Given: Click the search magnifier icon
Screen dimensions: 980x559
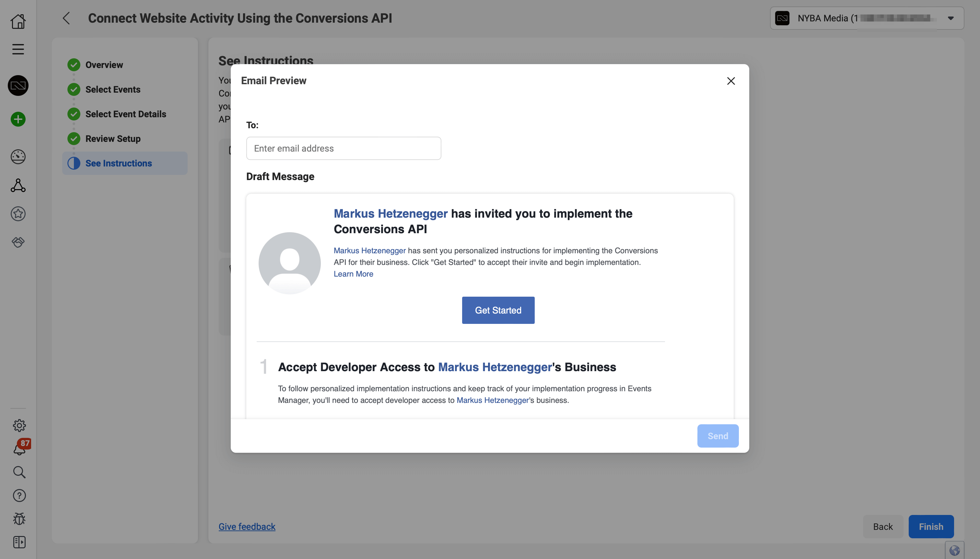Looking at the screenshot, I should tap(19, 472).
